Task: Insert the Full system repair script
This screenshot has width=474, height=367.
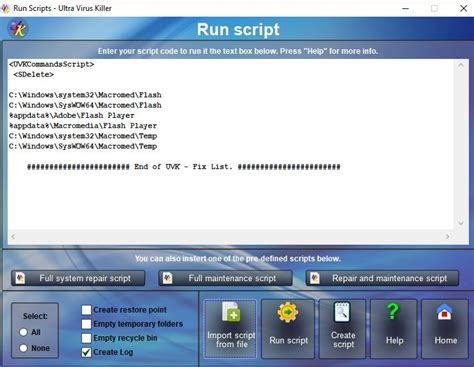Action: click(x=78, y=278)
